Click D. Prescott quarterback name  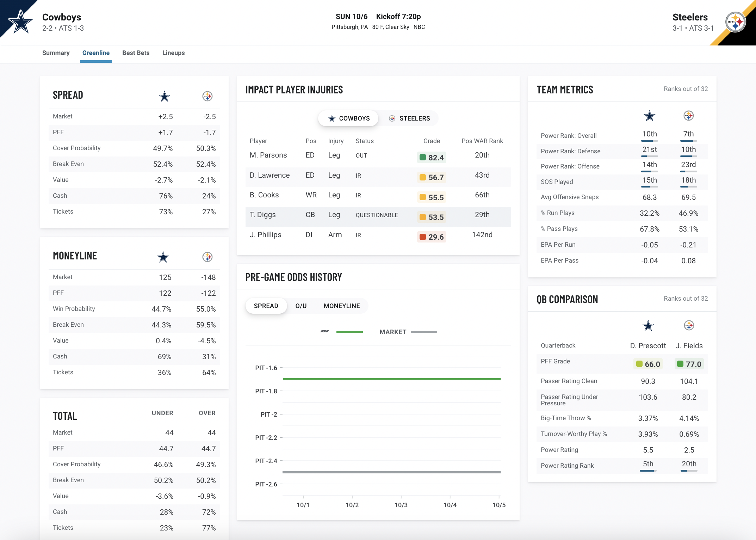(648, 346)
